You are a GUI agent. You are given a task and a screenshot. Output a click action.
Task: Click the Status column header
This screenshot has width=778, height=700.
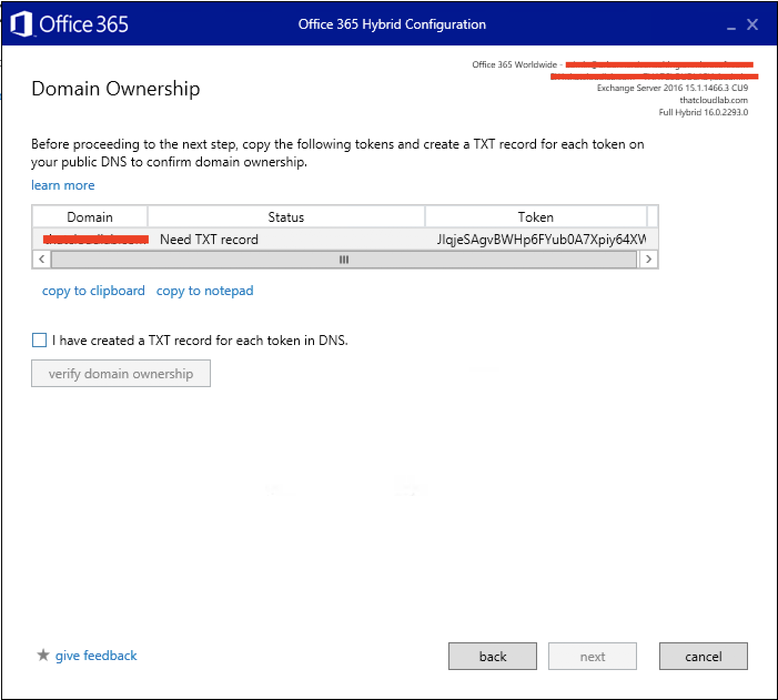286,217
